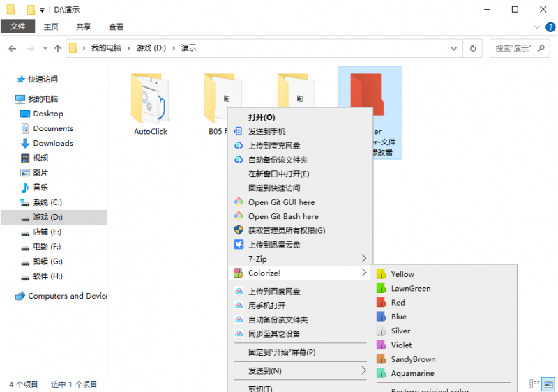558x392 pixels.
Task: Open 系统 (C:) drive
Action: pos(47,202)
